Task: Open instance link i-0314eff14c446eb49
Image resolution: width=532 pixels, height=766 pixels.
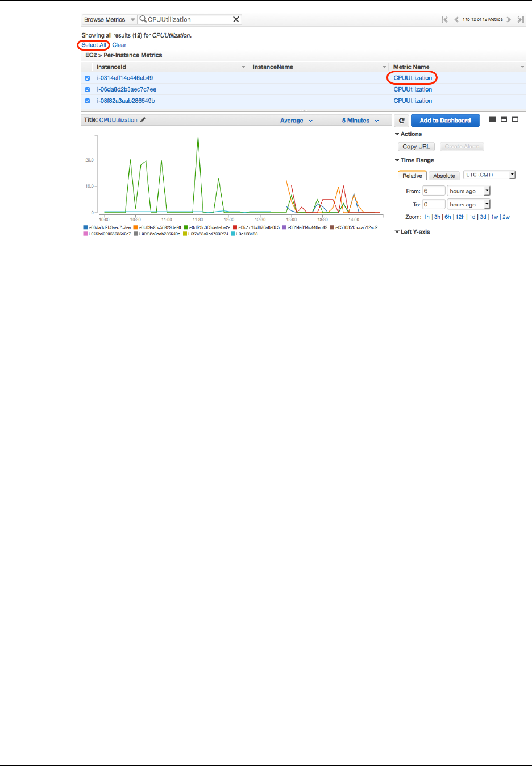Action: [124, 78]
